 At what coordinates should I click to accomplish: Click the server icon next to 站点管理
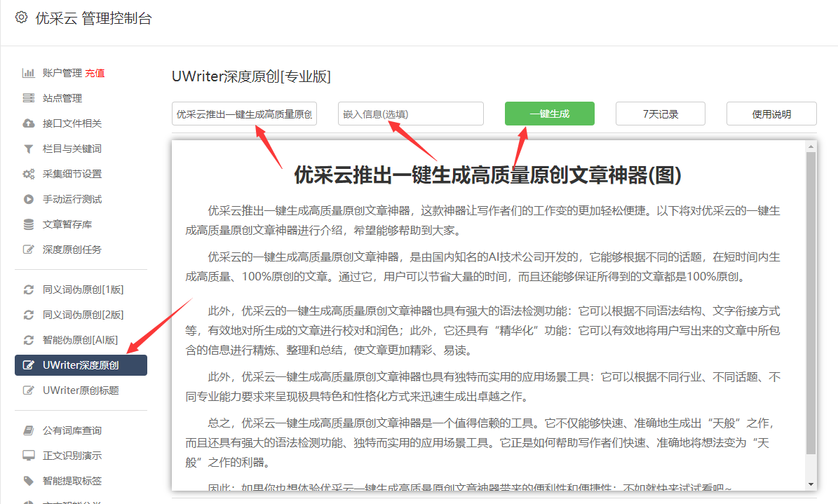coord(29,98)
